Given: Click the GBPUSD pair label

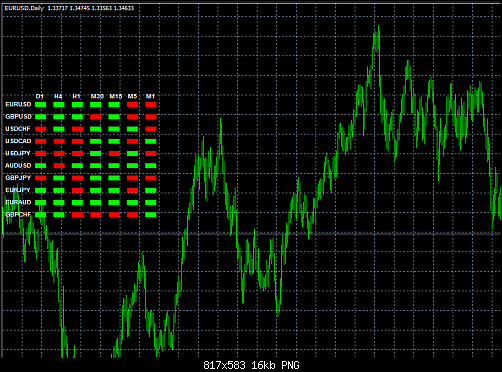Looking at the screenshot, I should (19, 117).
